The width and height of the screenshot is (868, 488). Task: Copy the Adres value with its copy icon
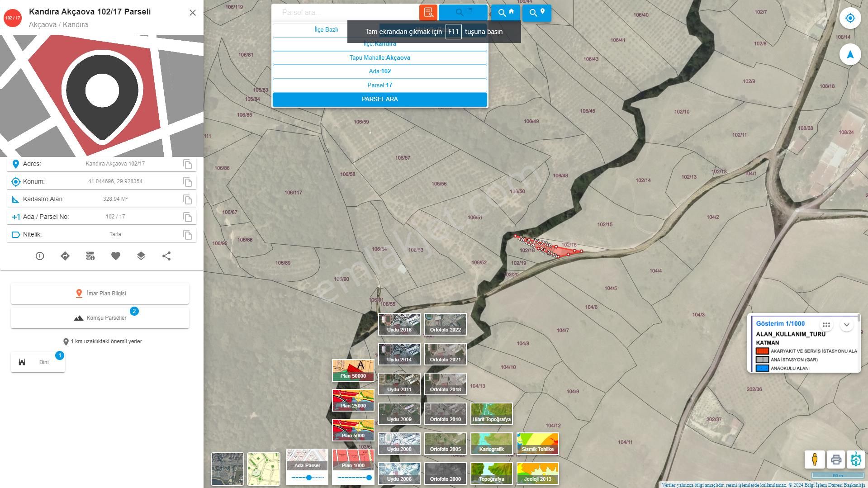(x=187, y=164)
